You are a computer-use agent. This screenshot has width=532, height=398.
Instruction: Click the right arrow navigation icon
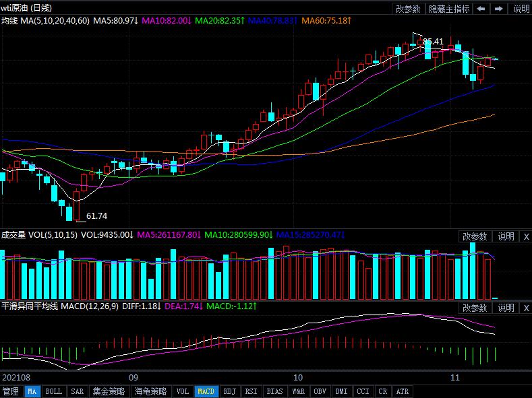pos(498,9)
